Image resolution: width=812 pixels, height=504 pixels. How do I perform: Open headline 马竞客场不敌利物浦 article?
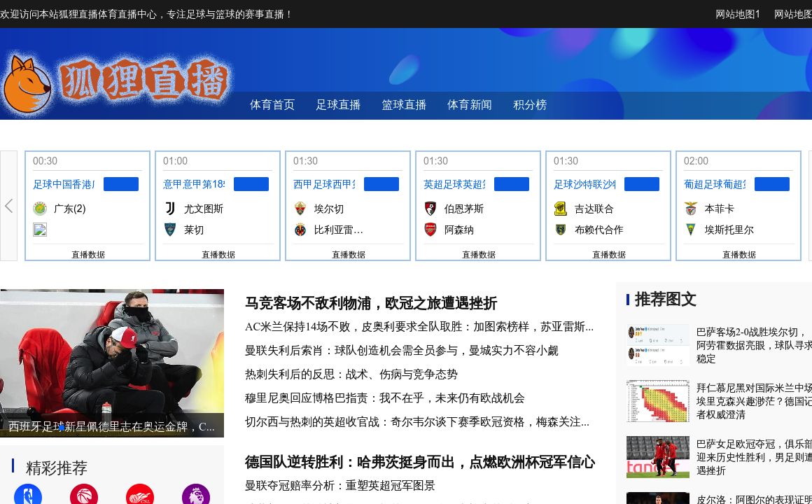[x=371, y=303]
